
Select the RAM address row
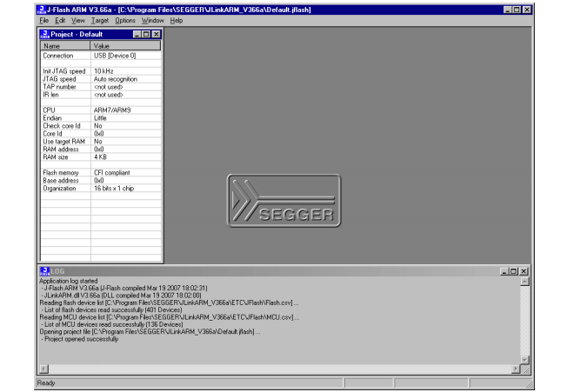[101, 149]
